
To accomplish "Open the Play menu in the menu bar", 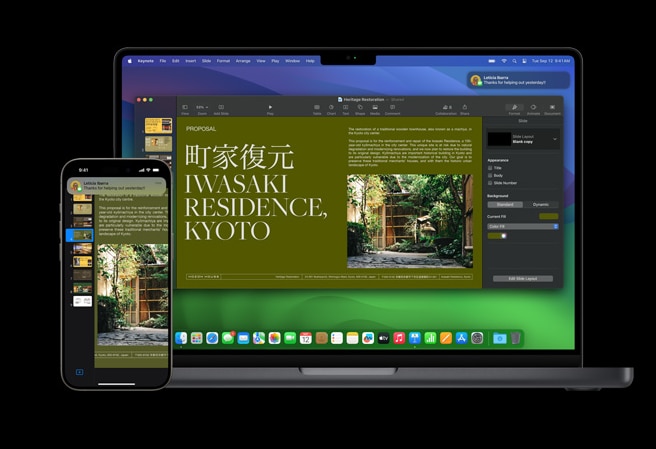I will pos(275,61).
